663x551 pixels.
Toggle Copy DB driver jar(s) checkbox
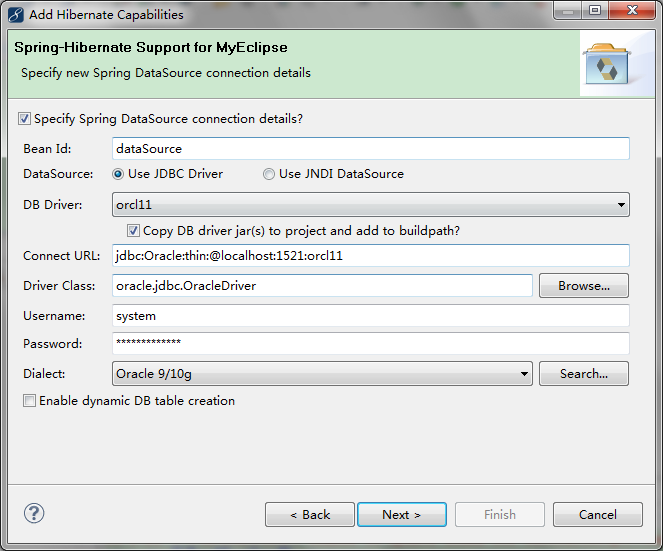[x=133, y=231]
